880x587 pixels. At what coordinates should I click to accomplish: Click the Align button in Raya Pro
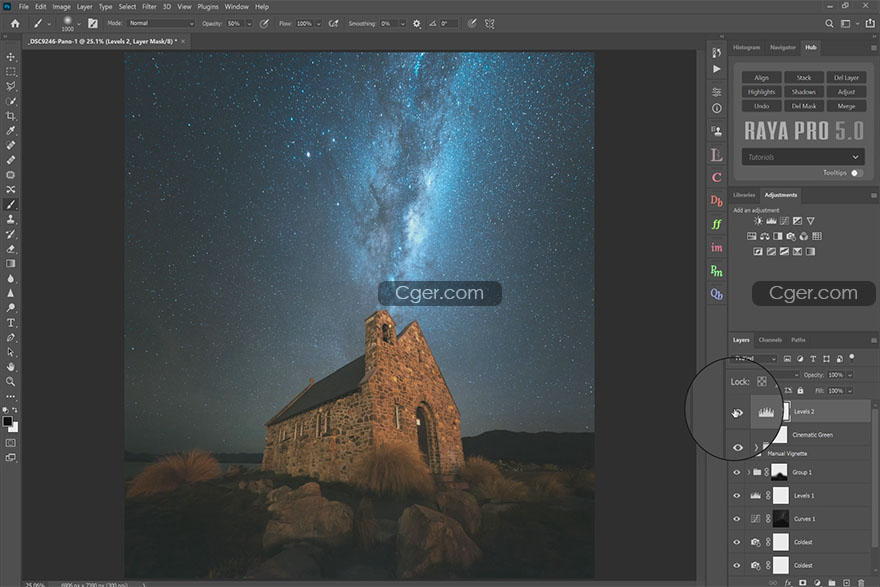click(x=762, y=77)
